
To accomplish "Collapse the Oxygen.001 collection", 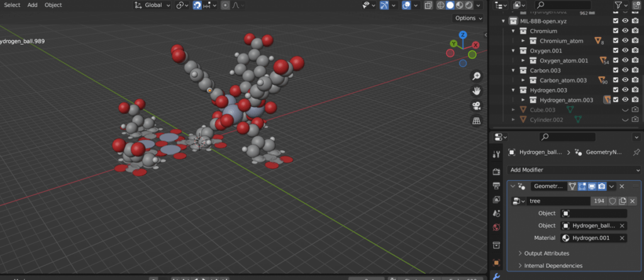I will pyautogui.click(x=513, y=50).
